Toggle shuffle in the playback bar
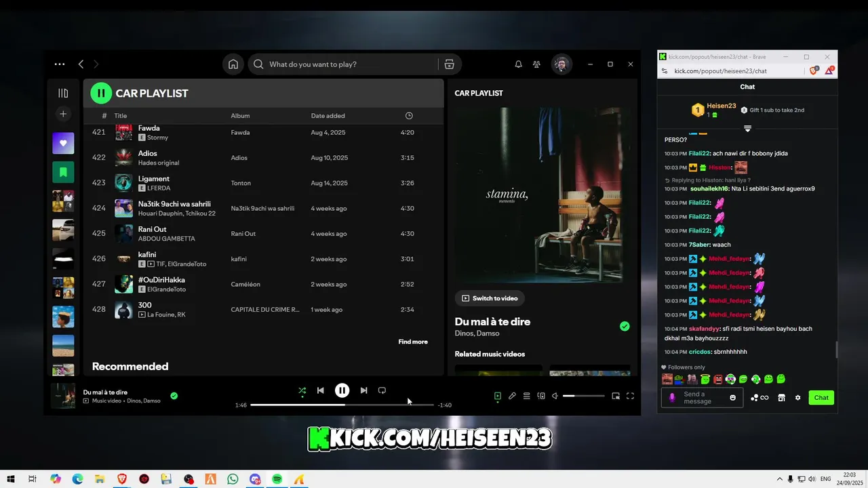 (302, 390)
